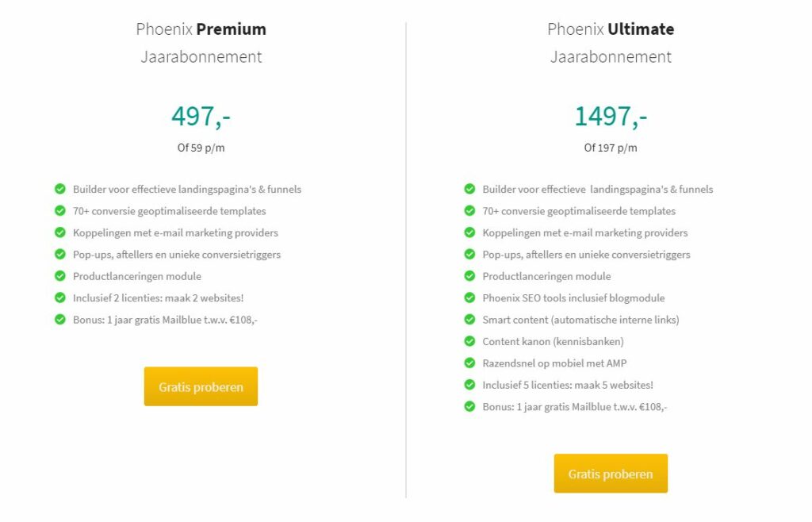Screen dimensions: 812x522
Task: Select the checkmark beside Phoenix SEO tools feature
Action: 468,297
